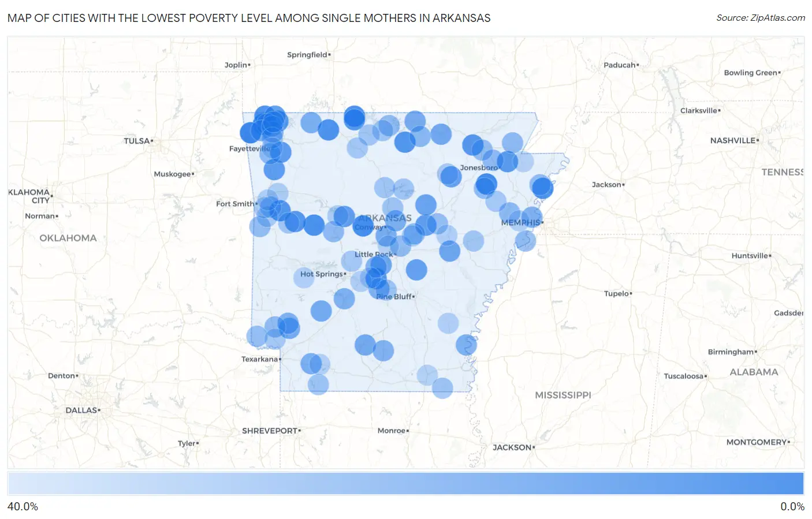This screenshot has width=812, height=519.
Task: Click the OKLAHOMA state label
Action: coord(68,238)
